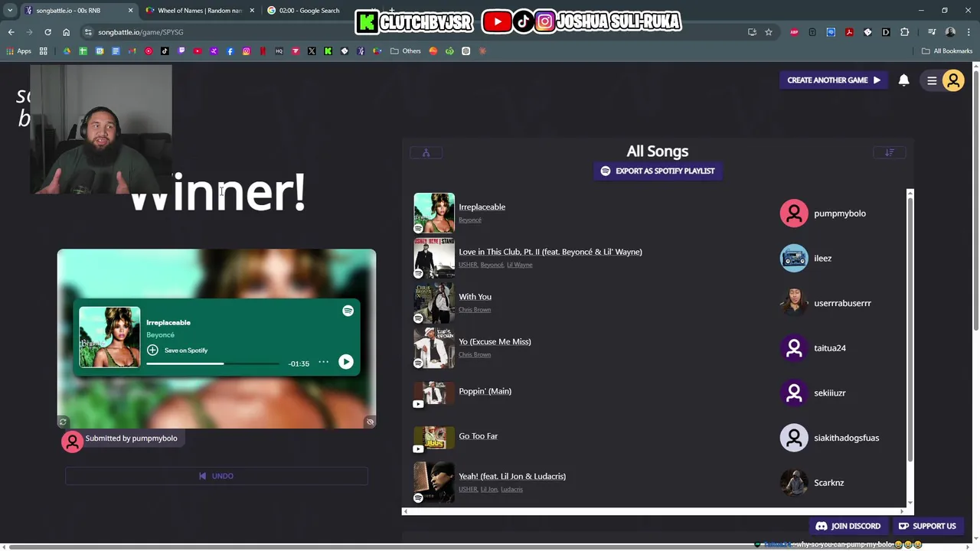
Task: Open the media control icon in Chrome toolbar
Action: tap(932, 32)
